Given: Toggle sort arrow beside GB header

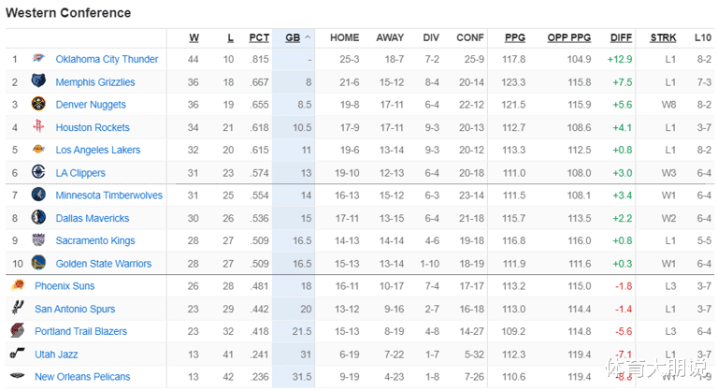Looking at the screenshot, I should pyautogui.click(x=308, y=38).
